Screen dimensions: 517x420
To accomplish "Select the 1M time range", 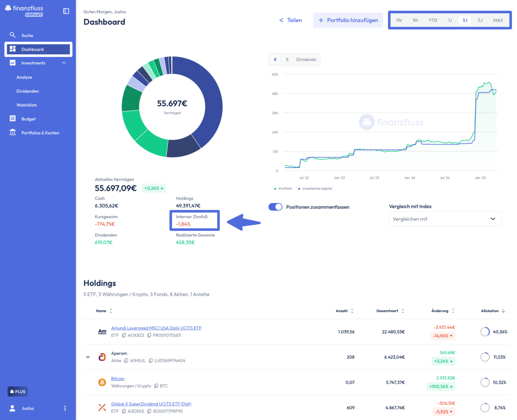I will (415, 20).
